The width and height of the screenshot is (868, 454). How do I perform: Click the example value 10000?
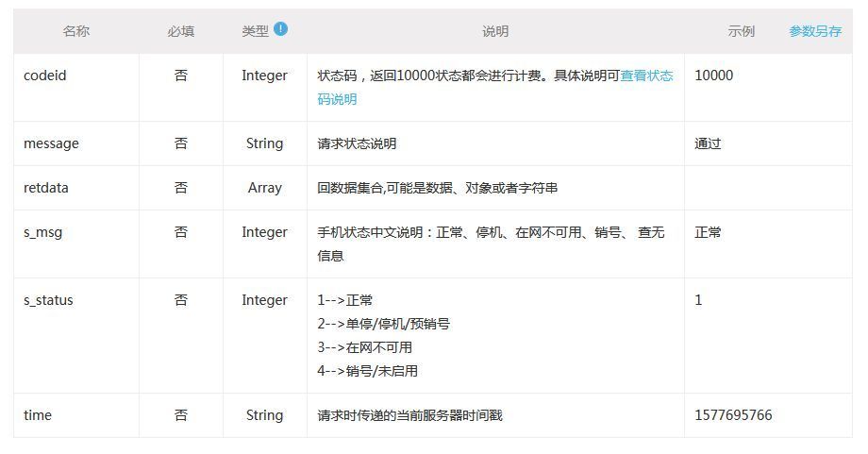coord(713,76)
